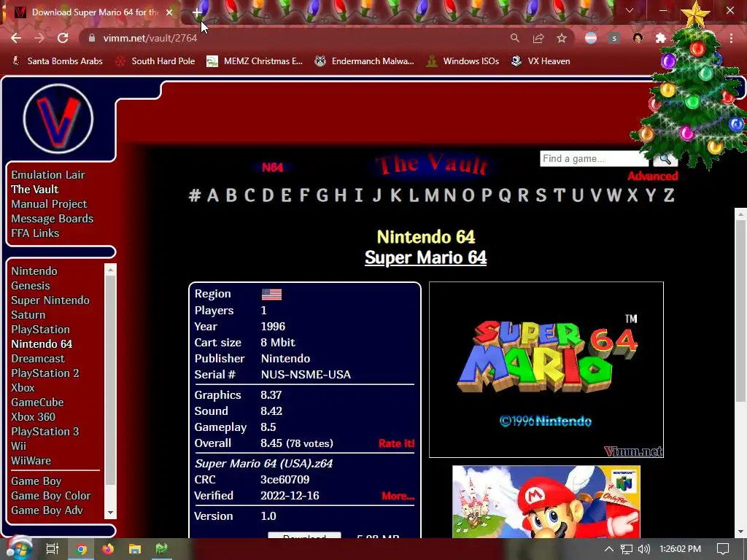
Task: Open the tab search chevron
Action: click(x=630, y=10)
